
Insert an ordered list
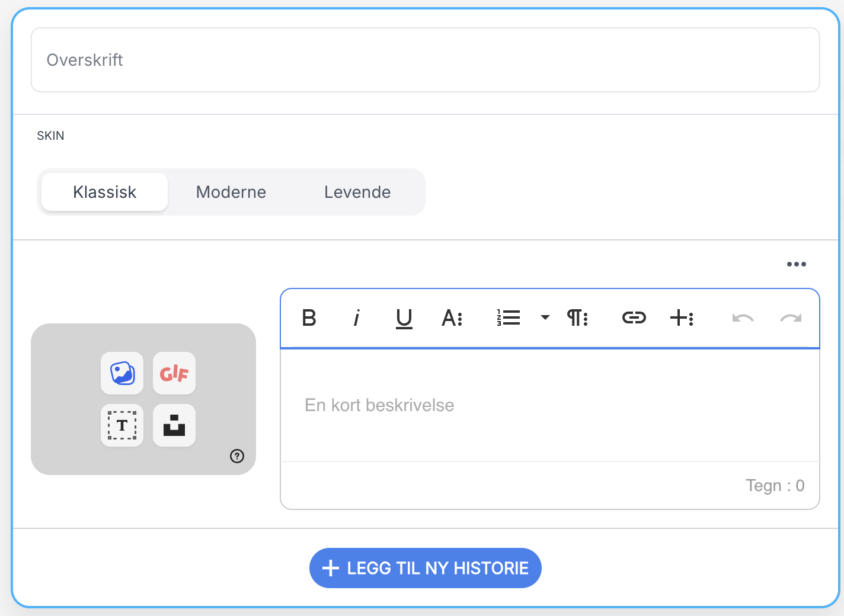[x=509, y=318]
